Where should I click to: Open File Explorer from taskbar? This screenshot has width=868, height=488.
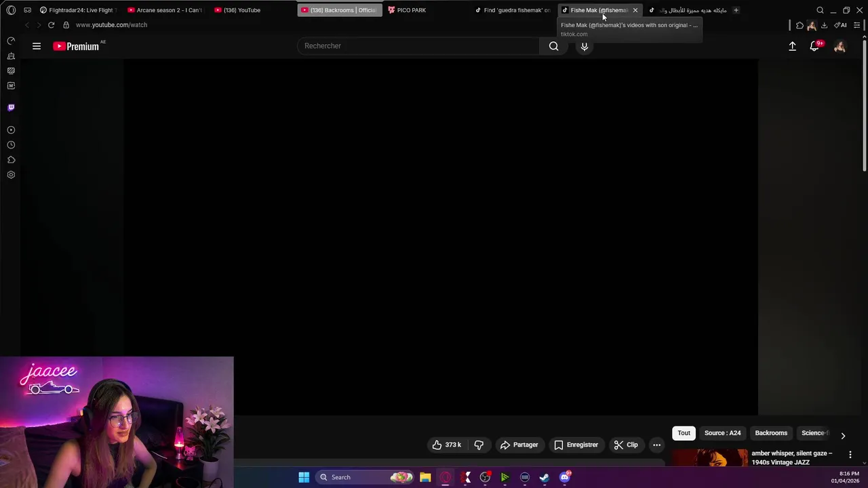pyautogui.click(x=425, y=477)
